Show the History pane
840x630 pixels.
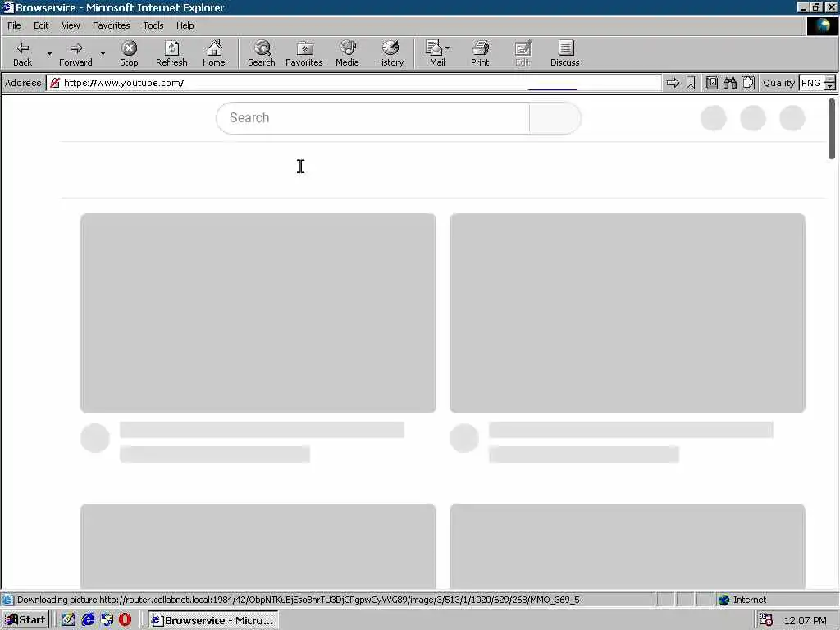click(390, 53)
